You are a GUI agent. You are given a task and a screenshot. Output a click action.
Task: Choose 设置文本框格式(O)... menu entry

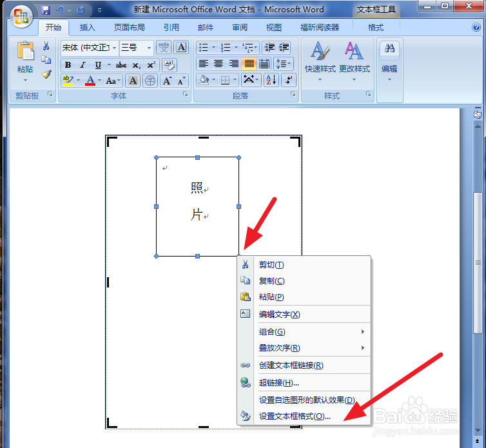pos(304,416)
